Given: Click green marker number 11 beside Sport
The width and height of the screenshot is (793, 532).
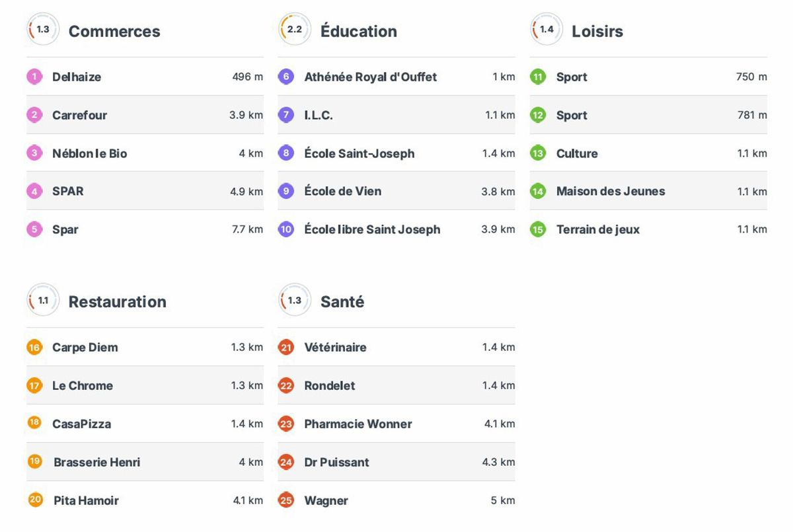Looking at the screenshot, I should tap(538, 77).
